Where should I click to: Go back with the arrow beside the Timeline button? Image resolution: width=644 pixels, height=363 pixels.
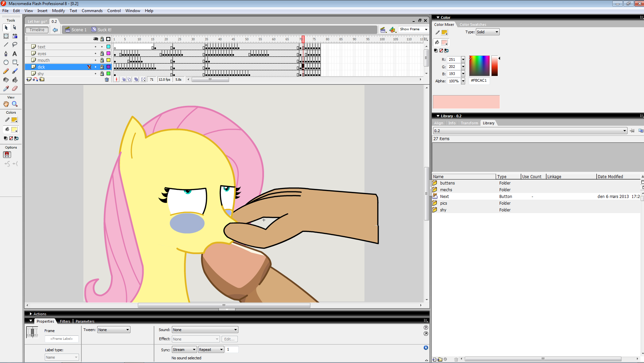55,30
